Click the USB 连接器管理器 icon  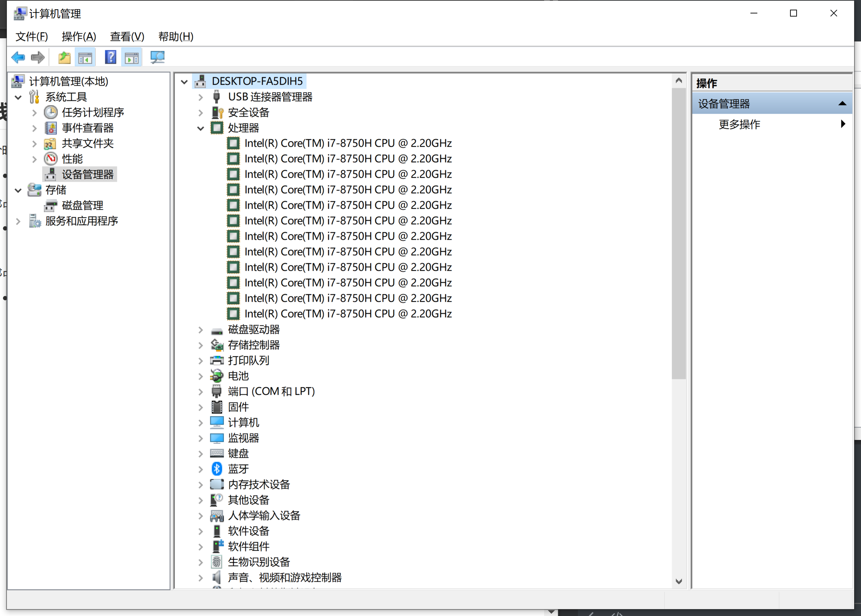pos(217,97)
